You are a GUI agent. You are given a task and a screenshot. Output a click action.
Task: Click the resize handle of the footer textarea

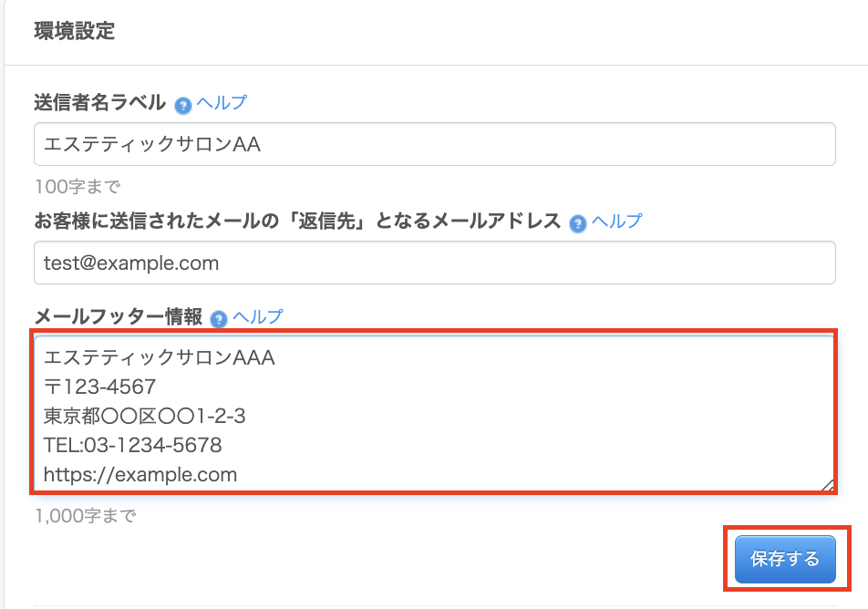827,486
